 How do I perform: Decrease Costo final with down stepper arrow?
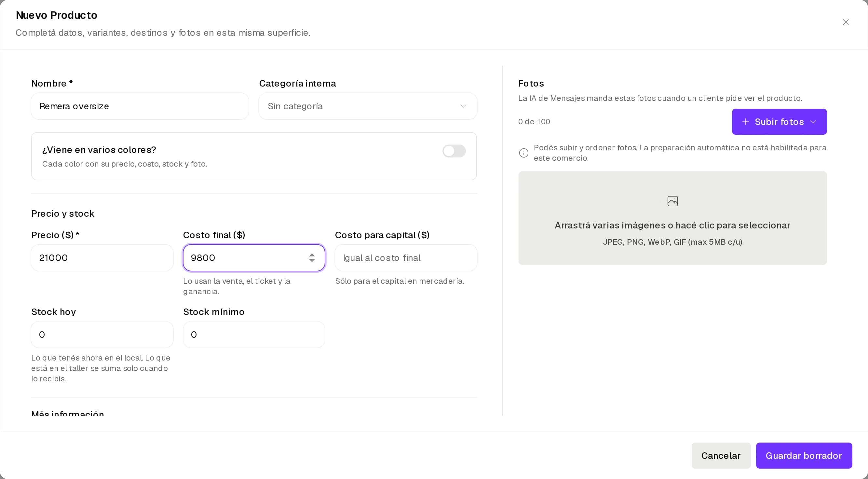pyautogui.click(x=312, y=261)
